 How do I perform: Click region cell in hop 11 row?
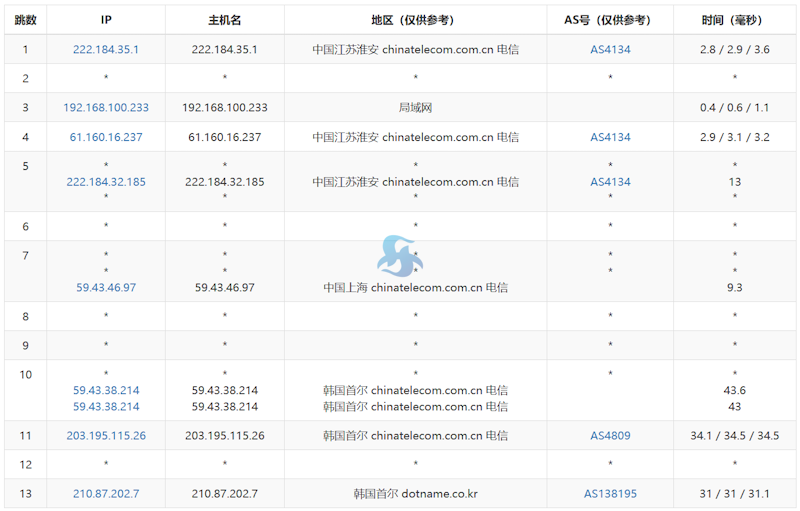415,436
